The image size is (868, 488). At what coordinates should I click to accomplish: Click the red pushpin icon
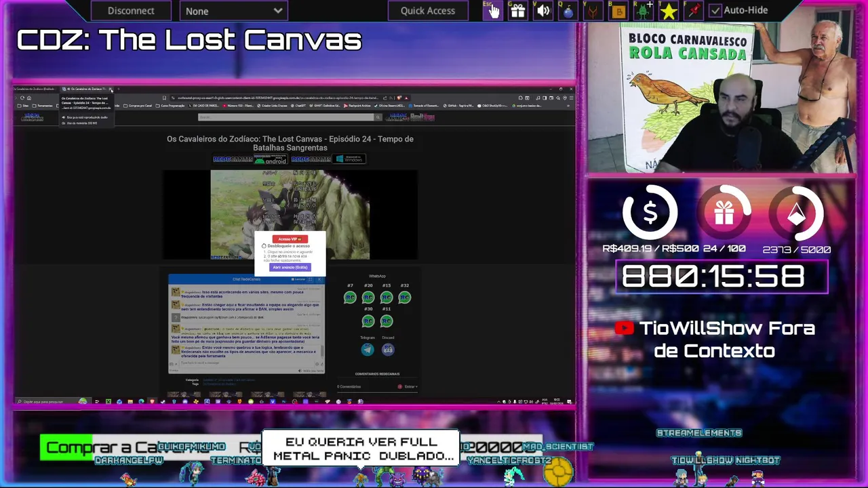pyautogui.click(x=693, y=11)
